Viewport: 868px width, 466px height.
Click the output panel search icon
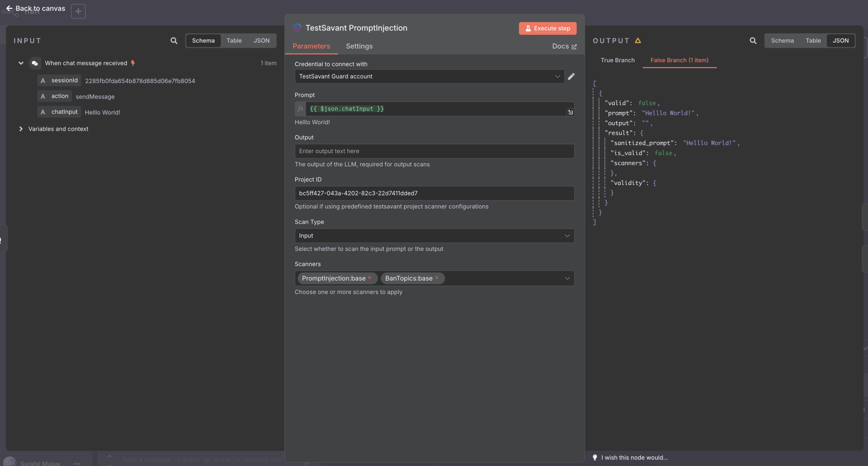(x=753, y=41)
